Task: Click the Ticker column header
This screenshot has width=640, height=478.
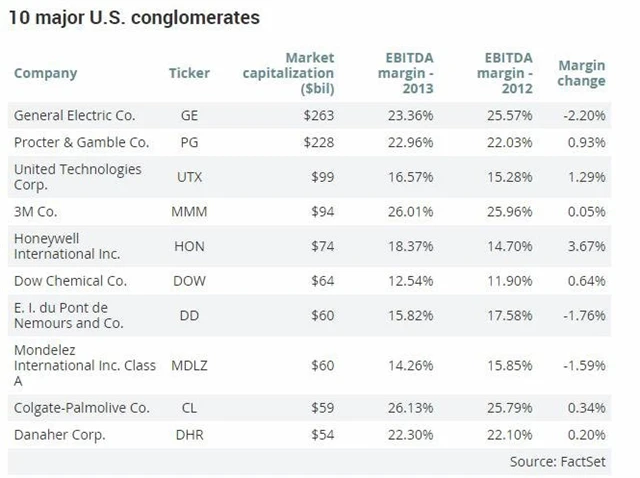Action: point(189,73)
